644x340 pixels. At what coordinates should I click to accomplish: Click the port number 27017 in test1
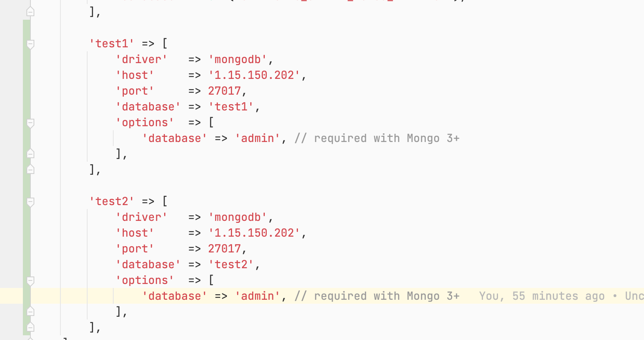[224, 91]
